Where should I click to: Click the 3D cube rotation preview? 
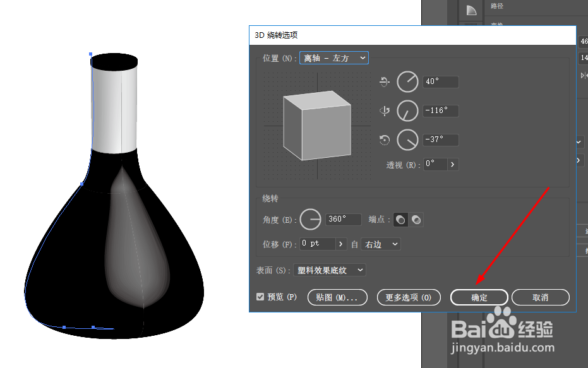(317, 126)
